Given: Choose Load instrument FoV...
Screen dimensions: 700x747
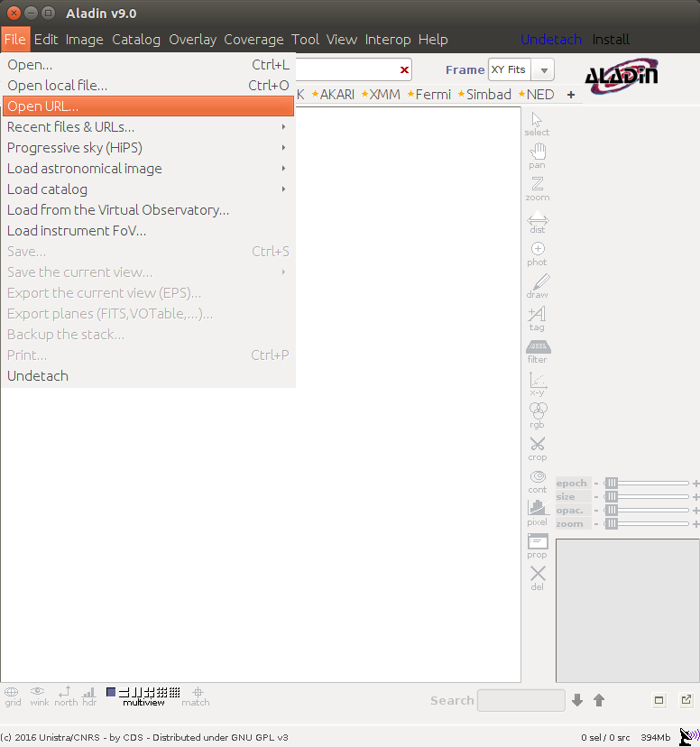Looking at the screenshot, I should pos(148,231).
